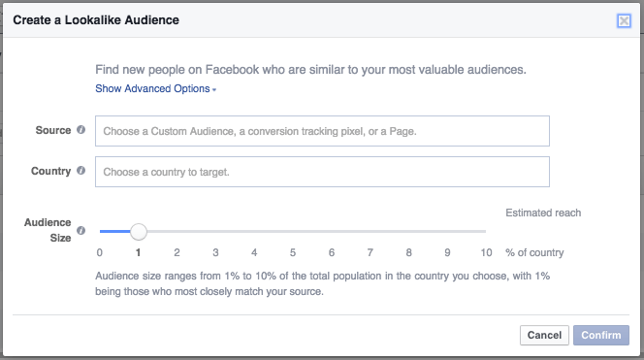This screenshot has width=644, height=360.
Task: Click the Source info icon
Action: [80, 130]
